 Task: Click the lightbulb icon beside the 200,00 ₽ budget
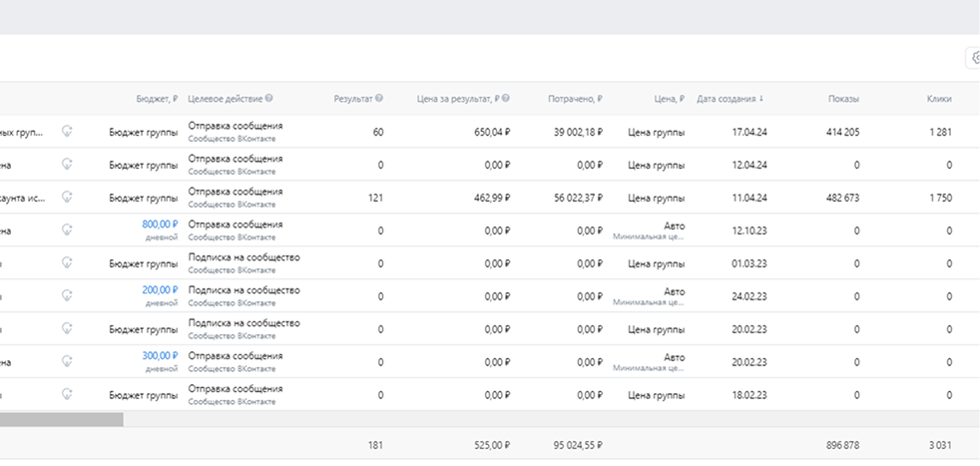67,295
